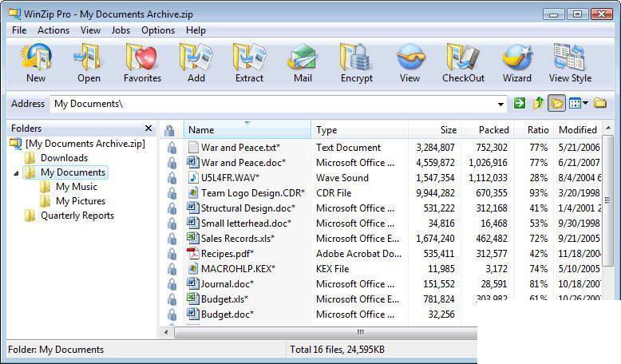Close the Folders pane with X
The width and height of the screenshot is (621, 364).
tap(148, 128)
